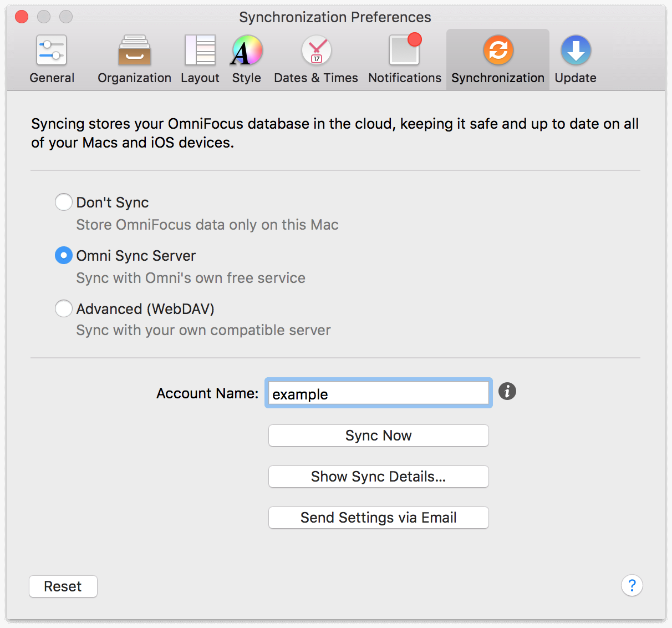Click the 'Sync with your own compatible server' text
This screenshot has height=628, width=672.
point(203,330)
